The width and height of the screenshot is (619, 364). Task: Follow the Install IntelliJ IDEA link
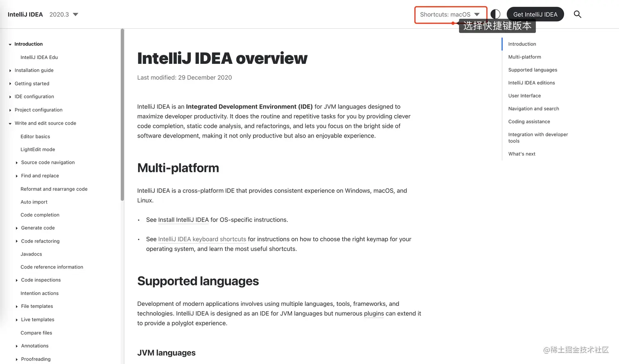pos(183,220)
